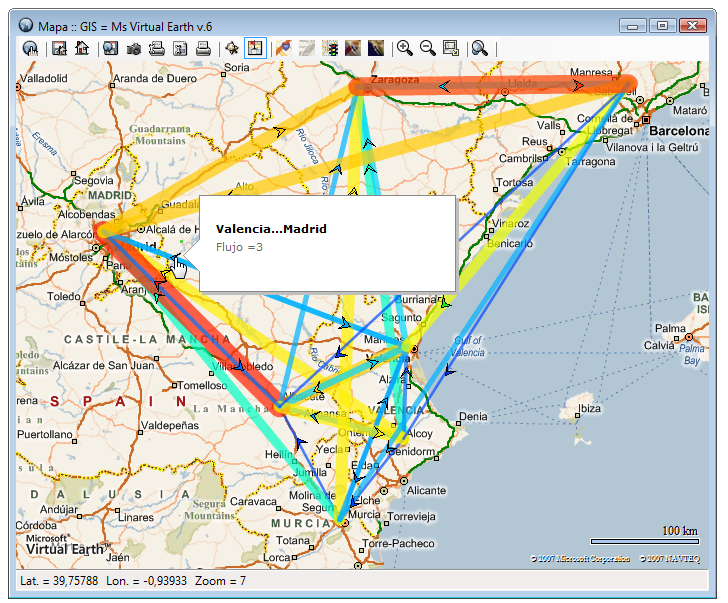Image resolution: width=728 pixels, height=603 pixels.
Task: Click the Caravaca town label
Action: click(x=253, y=501)
